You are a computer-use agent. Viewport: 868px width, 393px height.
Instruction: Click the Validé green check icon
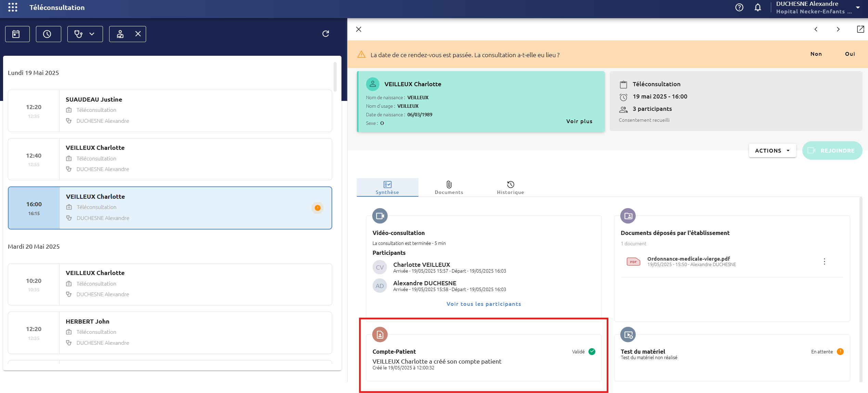tap(592, 352)
